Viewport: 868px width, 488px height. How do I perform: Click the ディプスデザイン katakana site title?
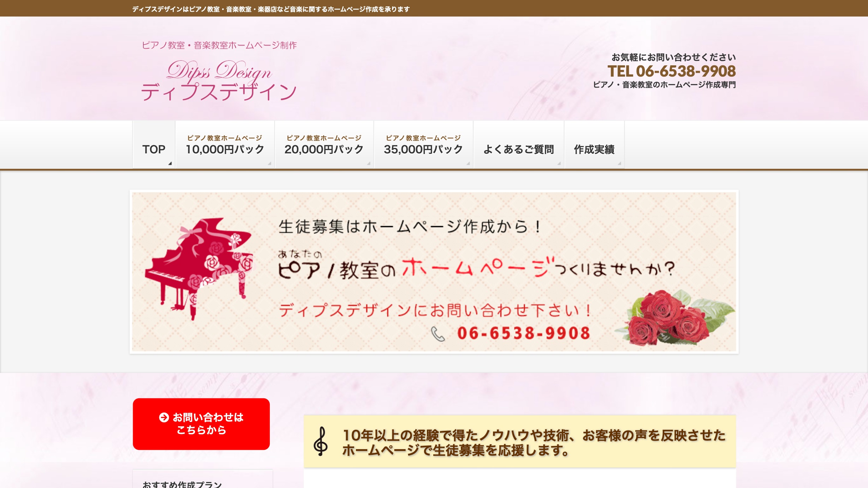point(219,92)
